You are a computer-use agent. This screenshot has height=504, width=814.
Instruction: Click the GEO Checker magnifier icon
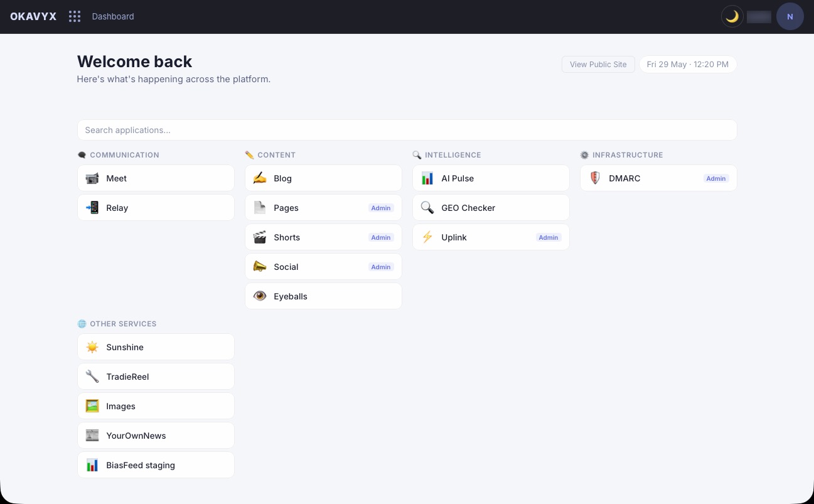427,208
